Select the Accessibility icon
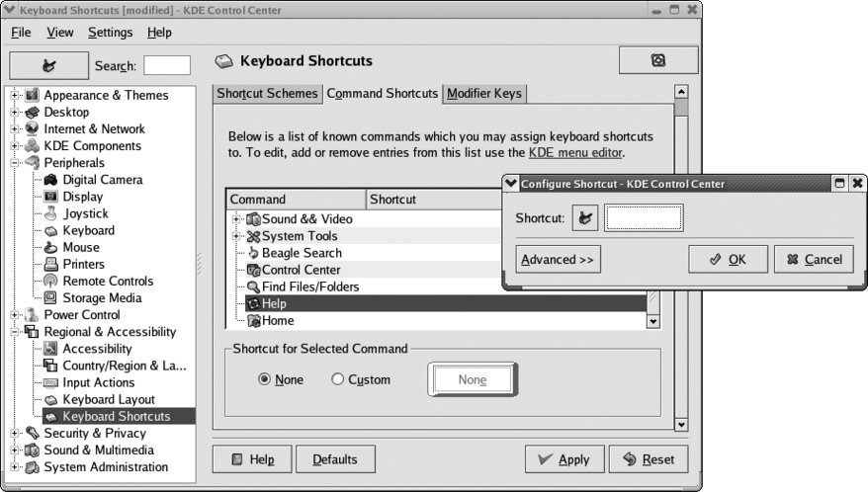 (51, 348)
